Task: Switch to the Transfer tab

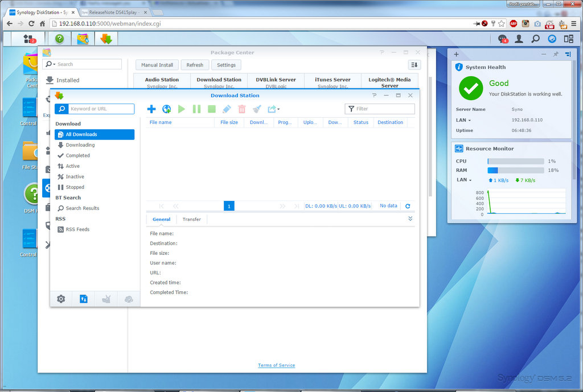Action: pos(191,219)
